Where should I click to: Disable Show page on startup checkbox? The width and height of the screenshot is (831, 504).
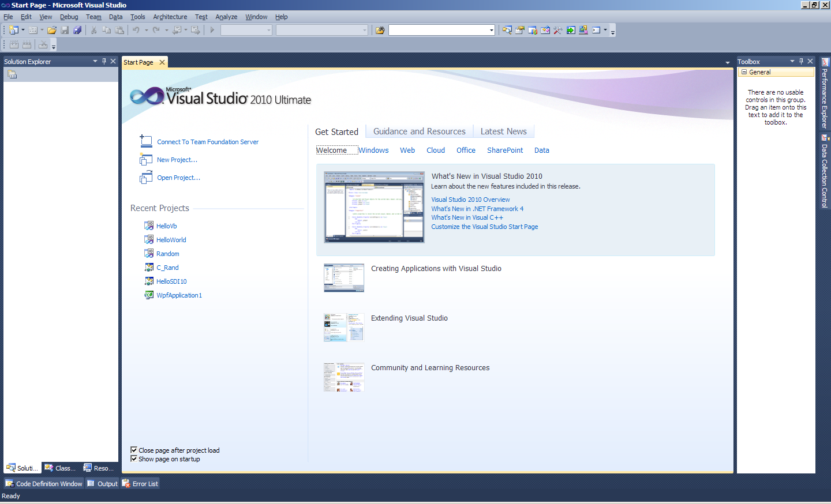[134, 459]
